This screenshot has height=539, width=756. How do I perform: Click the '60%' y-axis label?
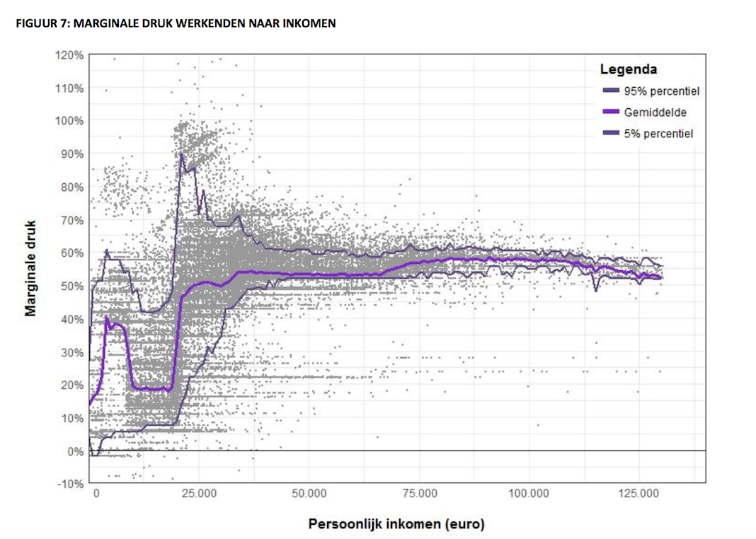(72, 253)
